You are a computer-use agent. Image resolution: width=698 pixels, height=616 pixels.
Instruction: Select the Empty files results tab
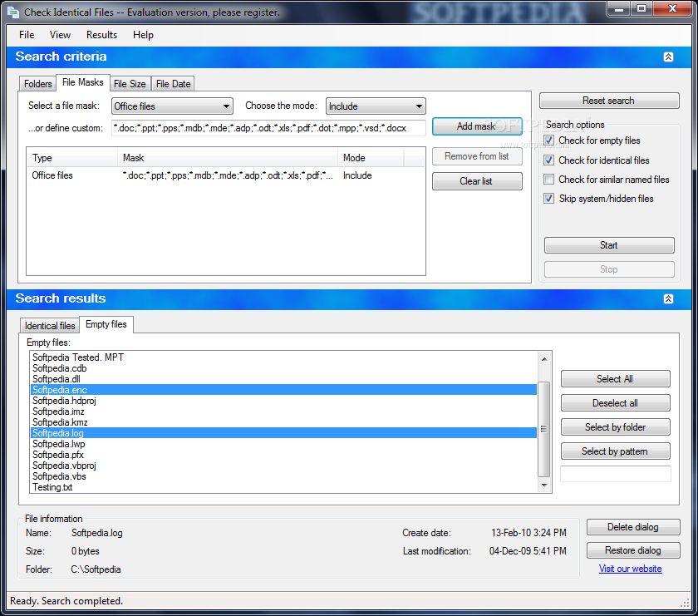pos(106,324)
